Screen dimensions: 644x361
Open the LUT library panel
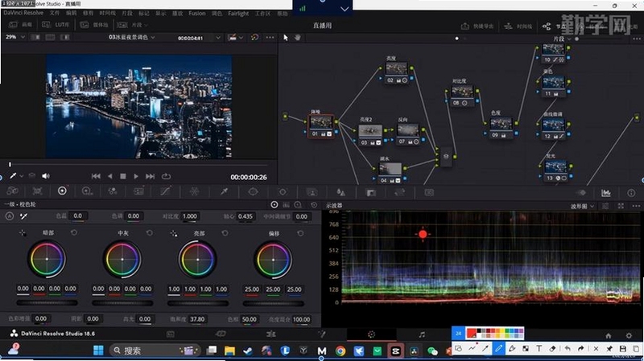pos(56,25)
